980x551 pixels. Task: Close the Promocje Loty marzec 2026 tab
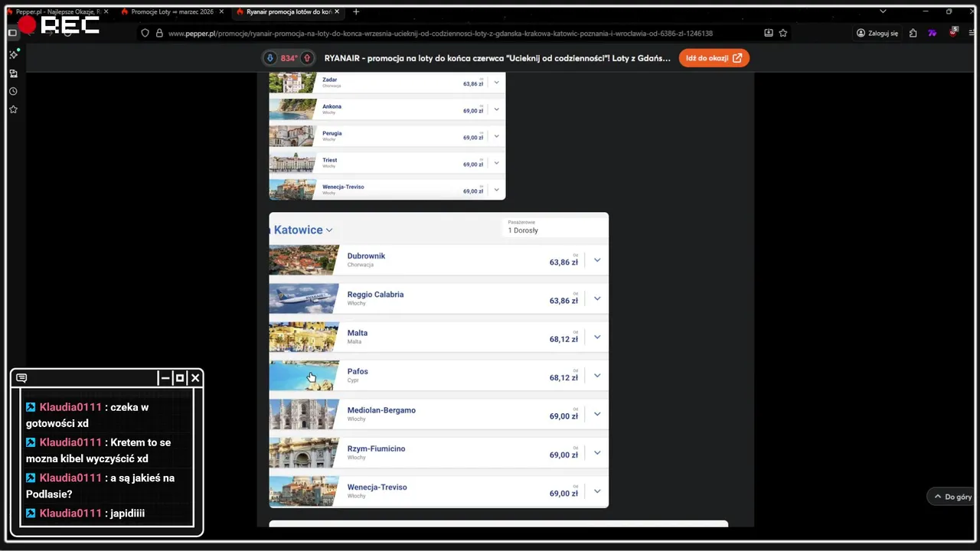[221, 11]
